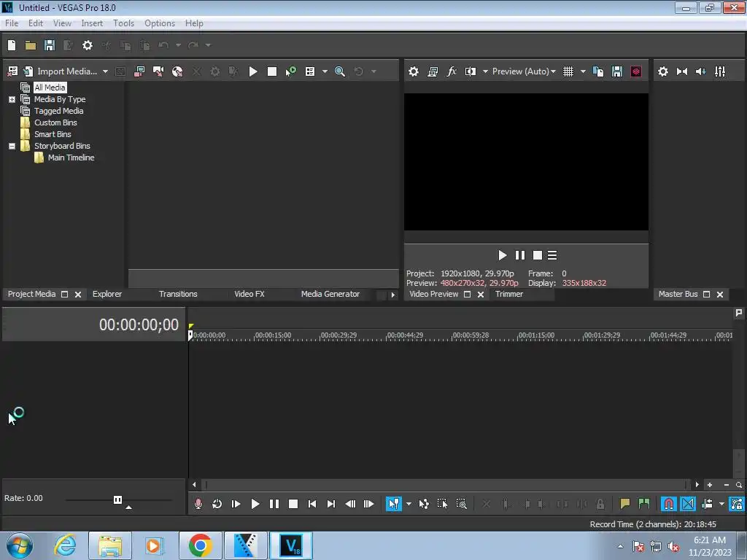The width and height of the screenshot is (747, 560).
Task: Select the Selection Edit tool
Action: coord(442,504)
